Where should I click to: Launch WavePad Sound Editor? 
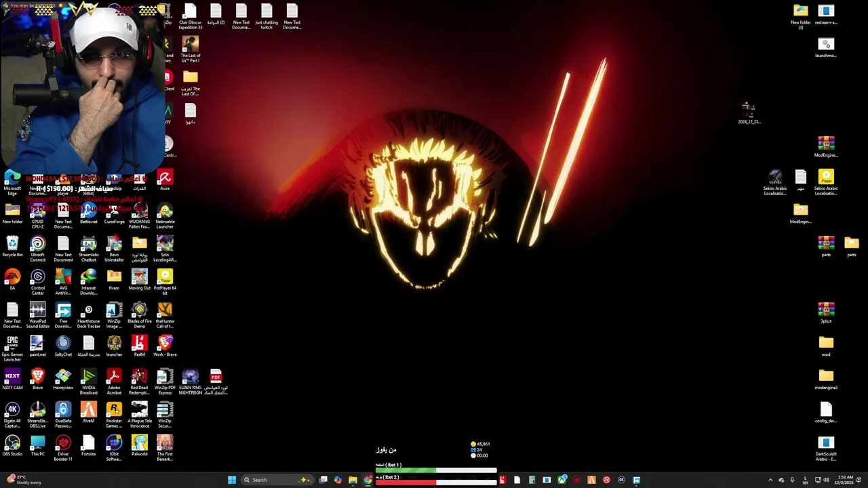(37, 315)
